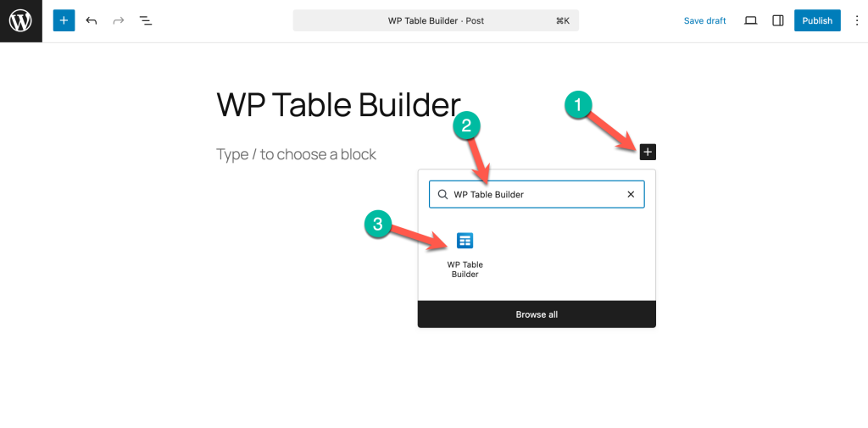868x428 pixels.
Task: Click the post title WP Table Builder
Action: pyautogui.click(x=338, y=104)
